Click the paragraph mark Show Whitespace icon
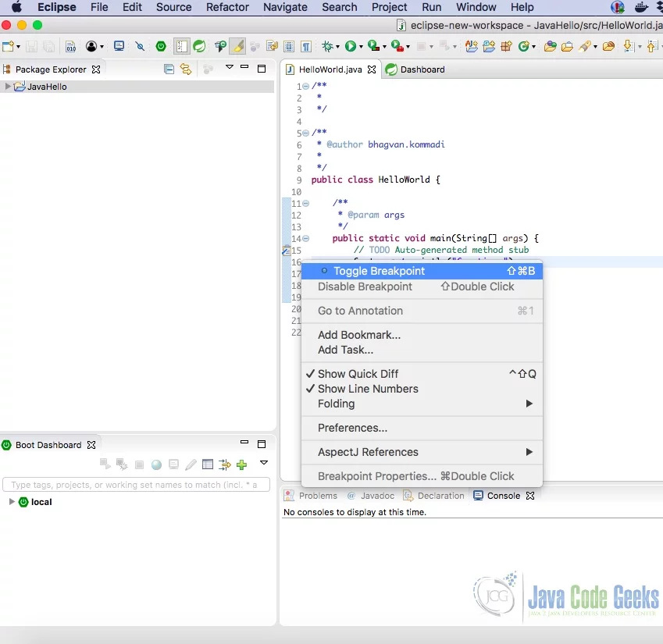The width and height of the screenshot is (663, 644). (307, 46)
